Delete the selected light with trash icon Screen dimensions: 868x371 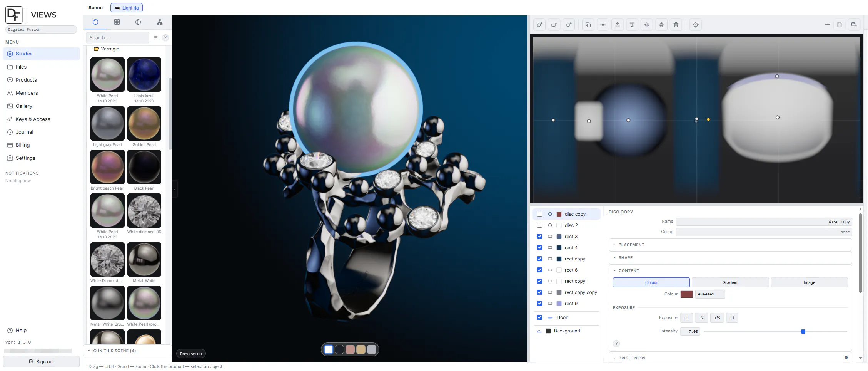[676, 25]
